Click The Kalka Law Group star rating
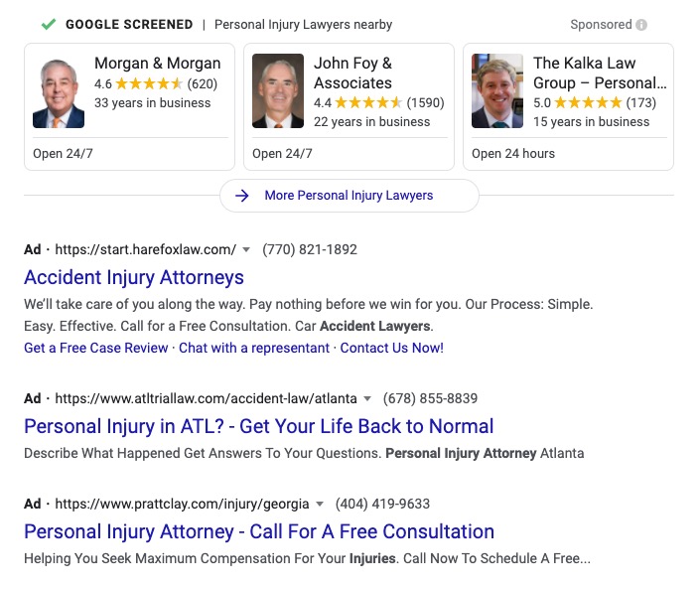Image resolution: width=700 pixels, height=589 pixels. click(588, 102)
